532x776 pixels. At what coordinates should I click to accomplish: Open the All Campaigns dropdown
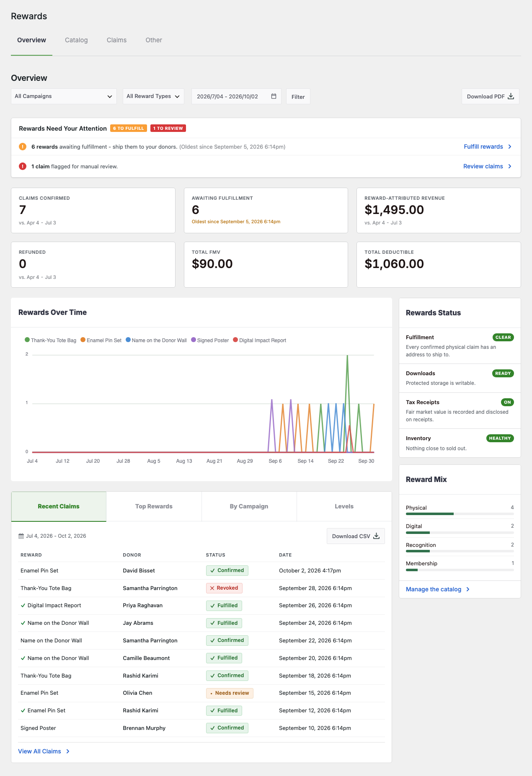coord(64,96)
